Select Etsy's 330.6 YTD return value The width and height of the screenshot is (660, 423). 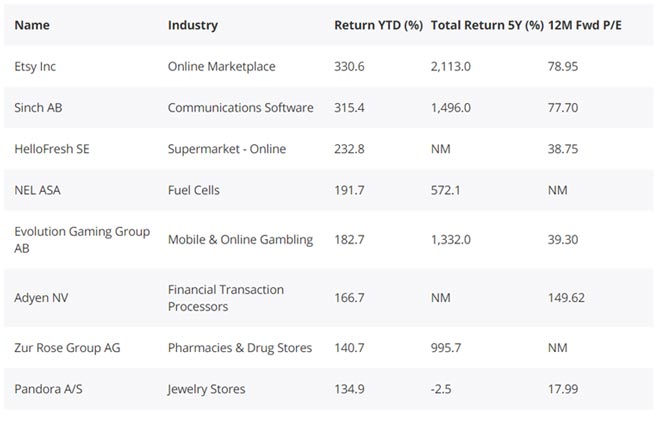(349, 67)
